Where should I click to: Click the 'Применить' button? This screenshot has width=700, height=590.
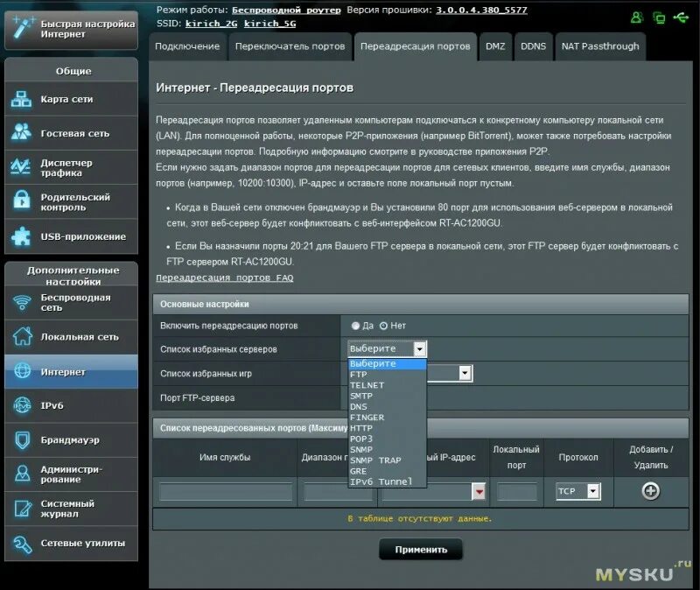click(x=421, y=550)
